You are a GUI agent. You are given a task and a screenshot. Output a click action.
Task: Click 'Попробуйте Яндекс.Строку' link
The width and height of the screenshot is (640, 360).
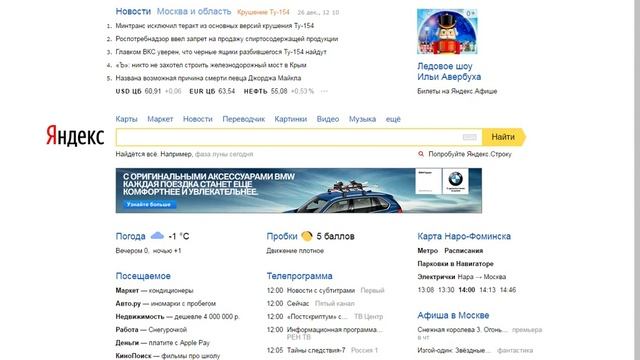[470, 154]
